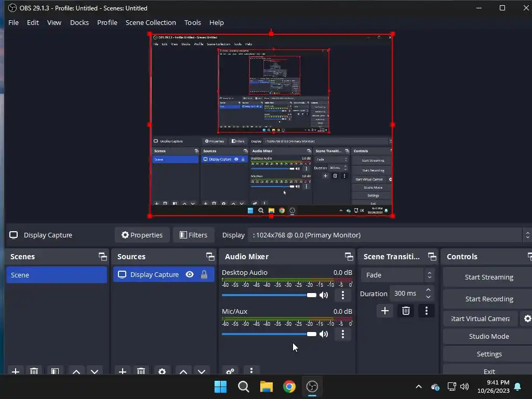This screenshot has width=532, height=399.
Task: Move source down arrow in Sources panel
Action: [x=202, y=371]
